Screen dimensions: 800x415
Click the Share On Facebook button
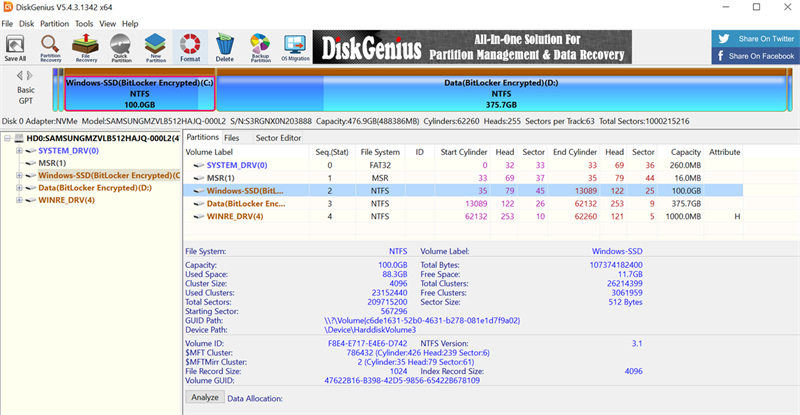click(x=756, y=56)
